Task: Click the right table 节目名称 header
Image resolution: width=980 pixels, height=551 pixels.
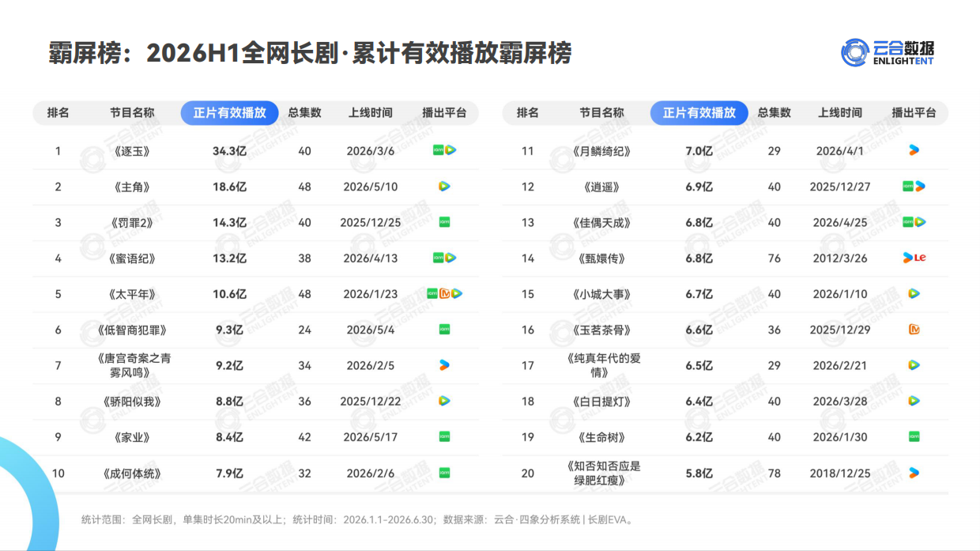Action: point(601,113)
